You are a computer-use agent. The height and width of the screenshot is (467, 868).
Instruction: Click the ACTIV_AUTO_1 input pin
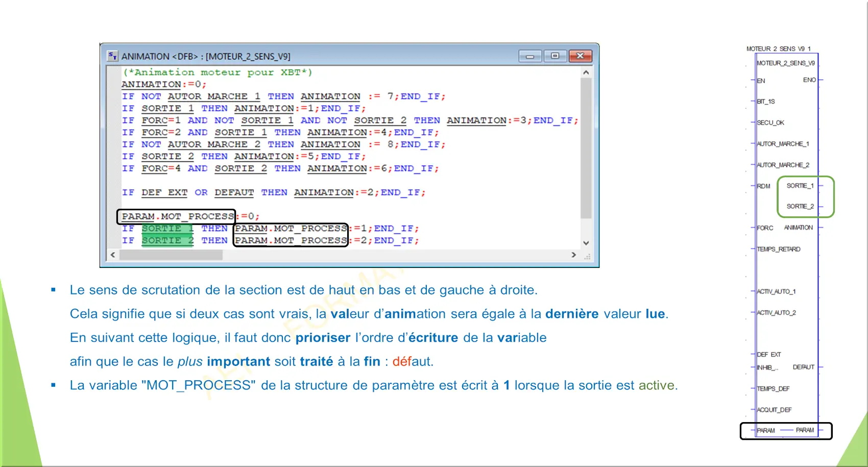[x=776, y=291]
